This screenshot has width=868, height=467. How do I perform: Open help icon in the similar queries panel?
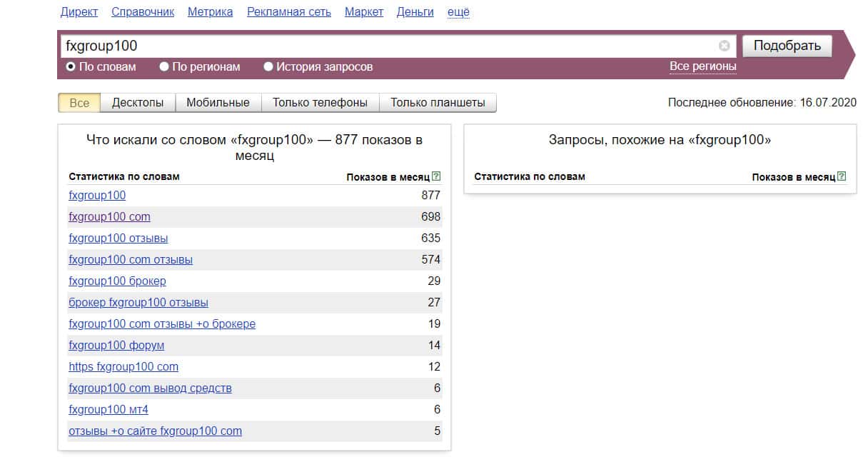842,176
